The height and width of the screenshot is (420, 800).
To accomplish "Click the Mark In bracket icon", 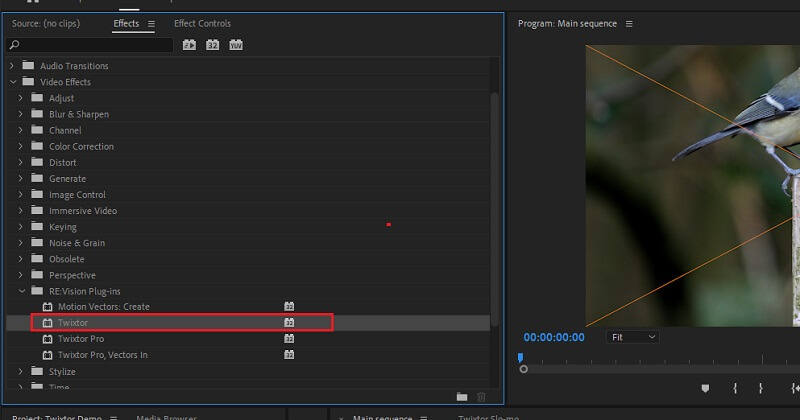I will tap(735, 388).
